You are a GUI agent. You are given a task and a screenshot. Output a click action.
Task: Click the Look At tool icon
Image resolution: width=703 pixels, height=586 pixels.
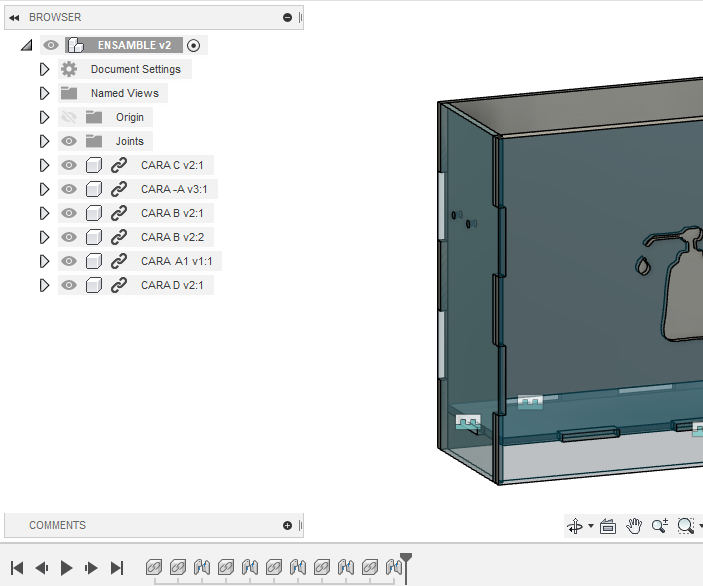[608, 525]
